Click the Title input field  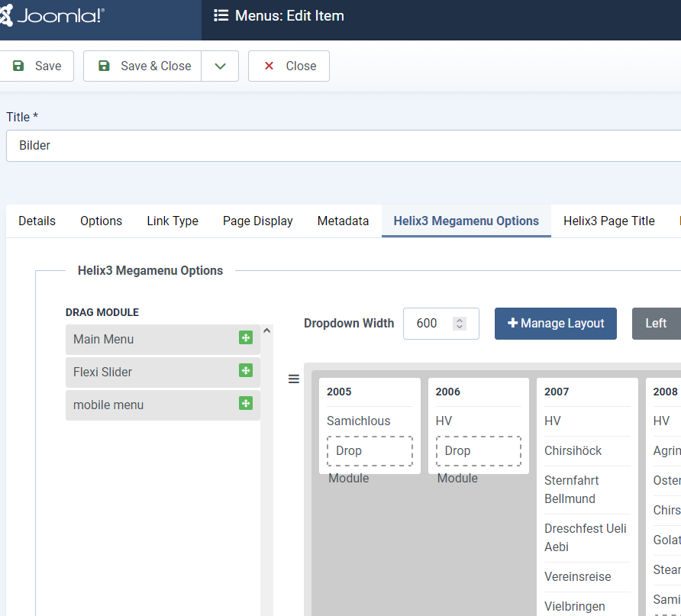coord(344,146)
